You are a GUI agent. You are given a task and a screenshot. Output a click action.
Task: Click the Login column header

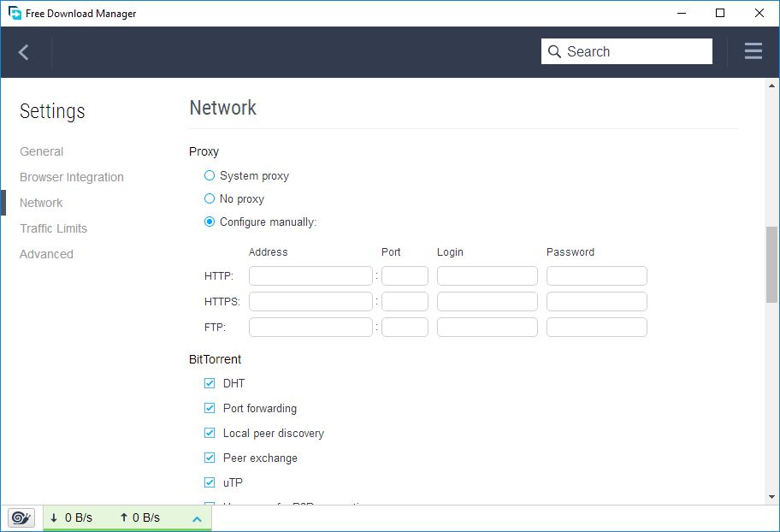tap(450, 251)
